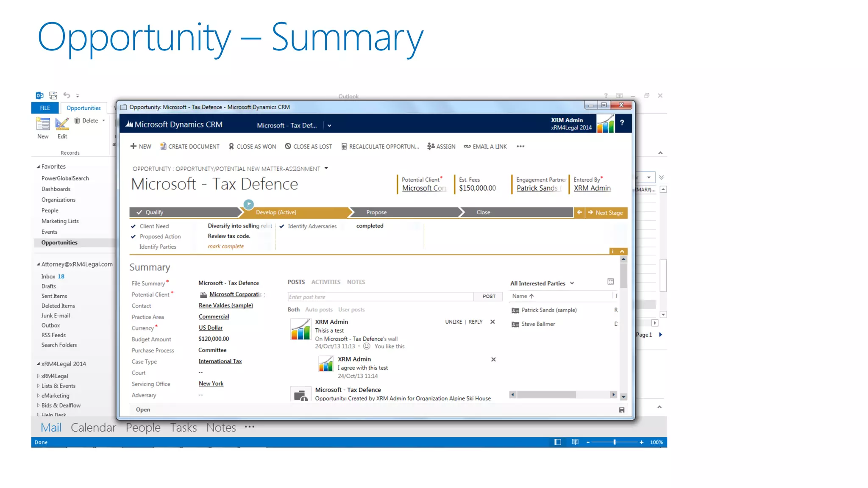Click the Create Document icon
This screenshot has height=488, width=868.
point(163,146)
